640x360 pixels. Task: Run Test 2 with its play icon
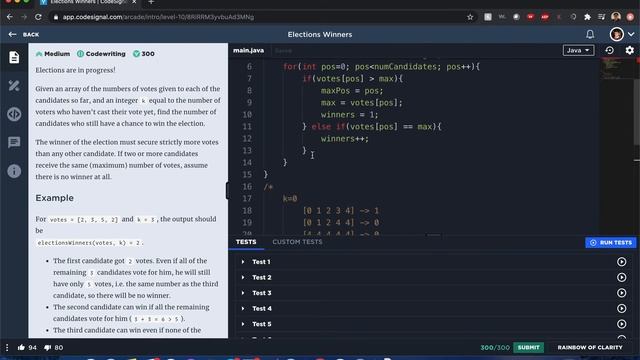pos(621,277)
